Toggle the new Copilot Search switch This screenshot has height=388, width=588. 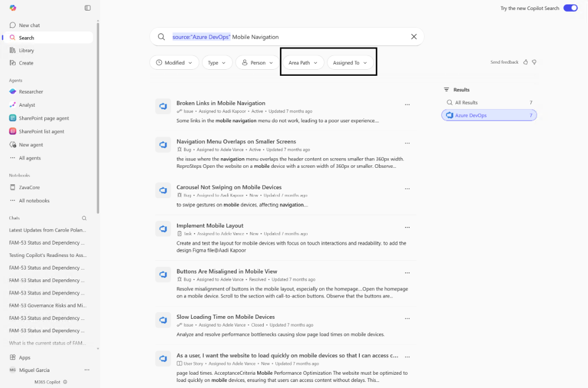pos(570,8)
